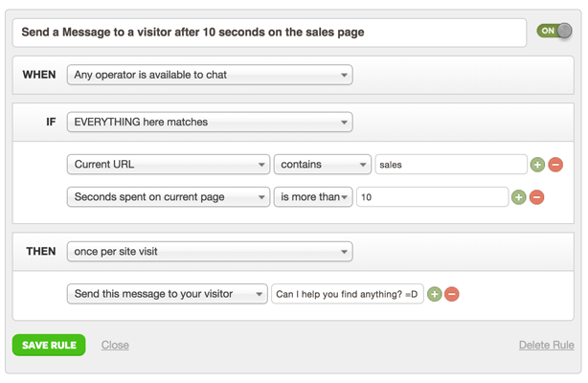Click the URL value field containing 'sales'
The width and height of the screenshot is (588, 383).
click(x=450, y=165)
